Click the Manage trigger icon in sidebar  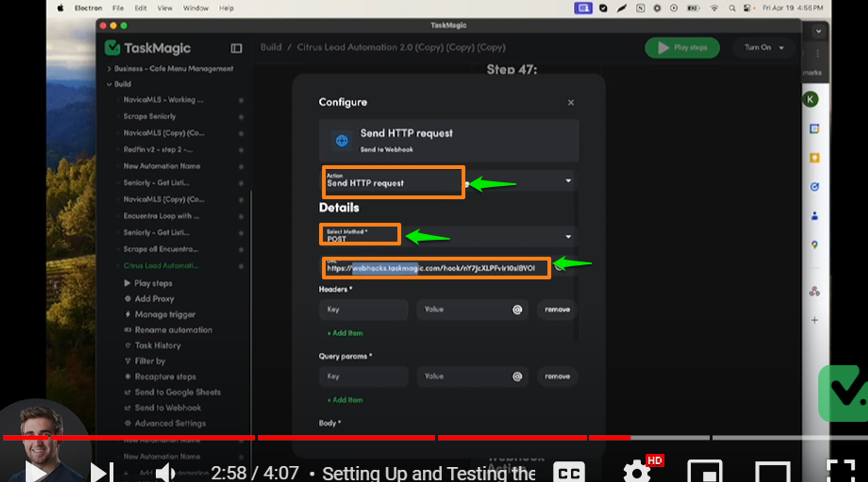point(126,314)
